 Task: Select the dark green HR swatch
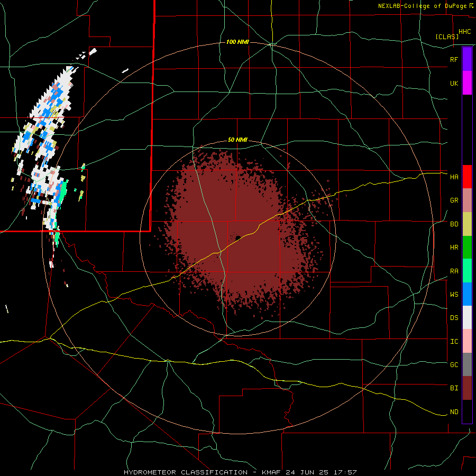click(467, 248)
